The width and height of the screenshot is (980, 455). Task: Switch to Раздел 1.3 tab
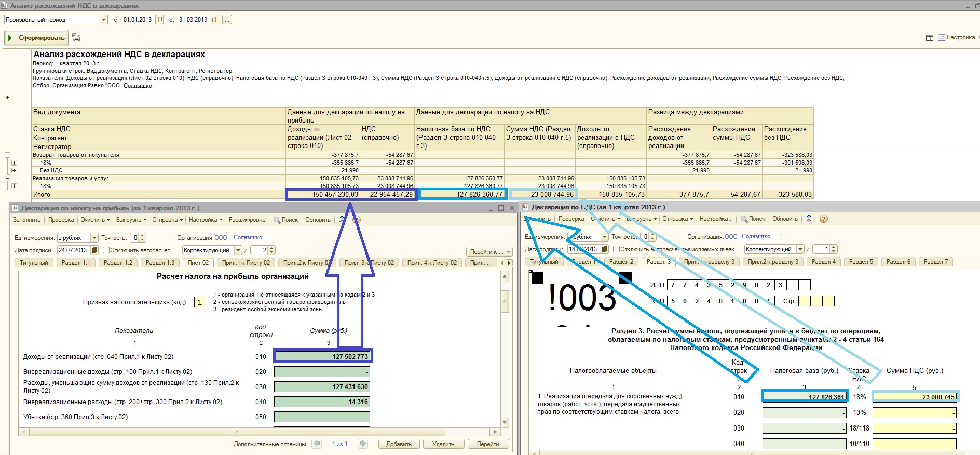coord(160,263)
